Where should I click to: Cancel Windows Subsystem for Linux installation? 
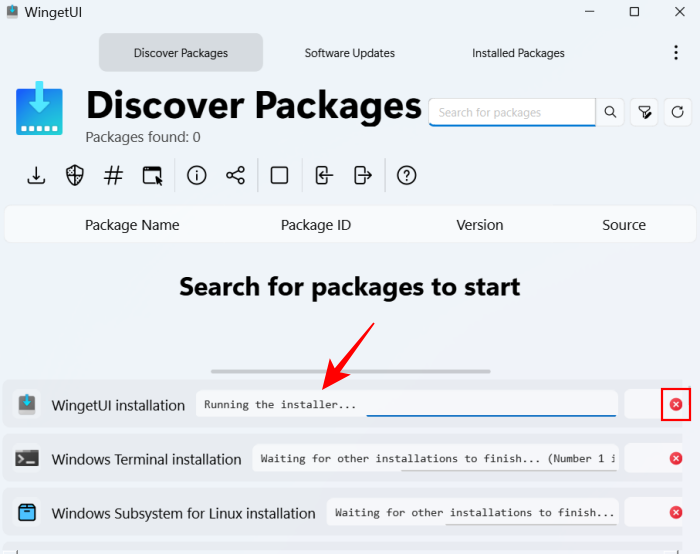676,512
